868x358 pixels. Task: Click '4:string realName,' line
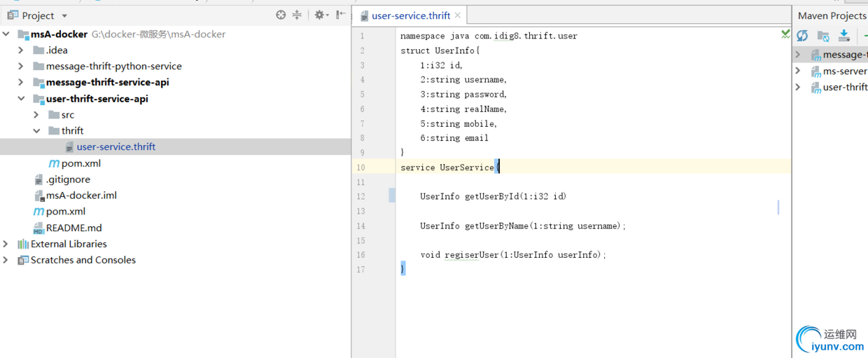pyautogui.click(x=463, y=109)
